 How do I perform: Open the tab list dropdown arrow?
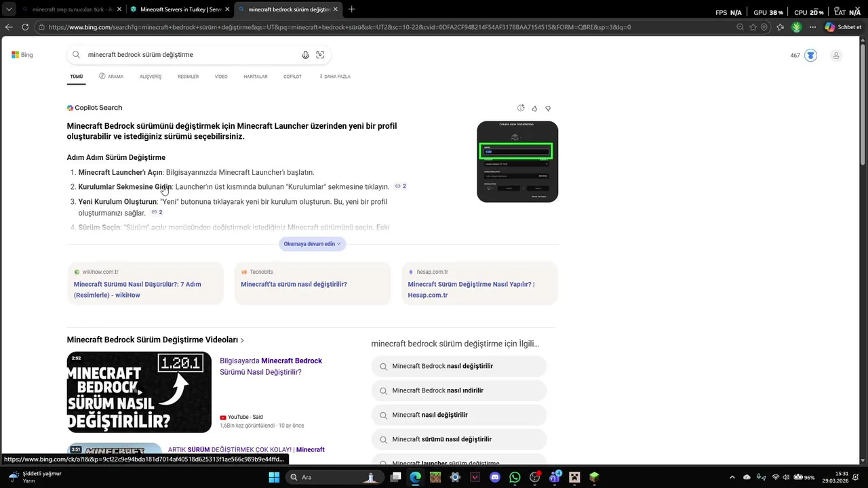(x=9, y=9)
